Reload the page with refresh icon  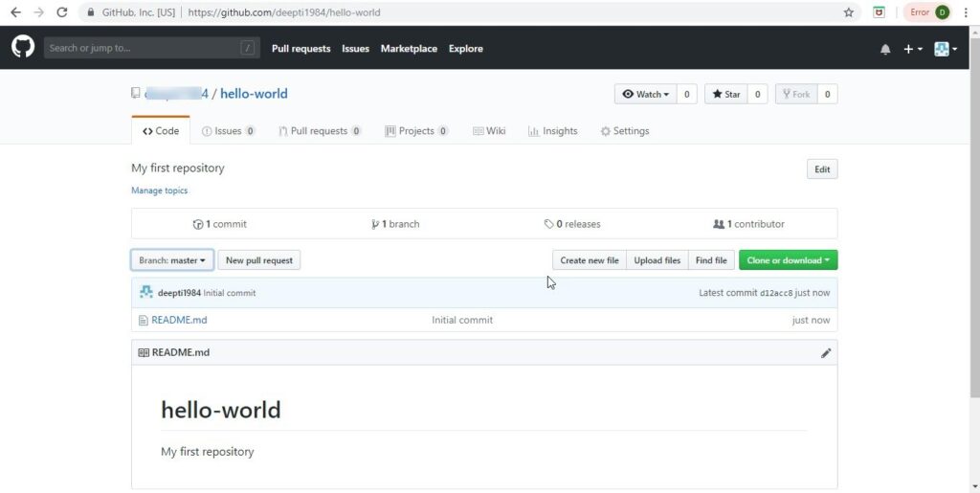tap(62, 12)
